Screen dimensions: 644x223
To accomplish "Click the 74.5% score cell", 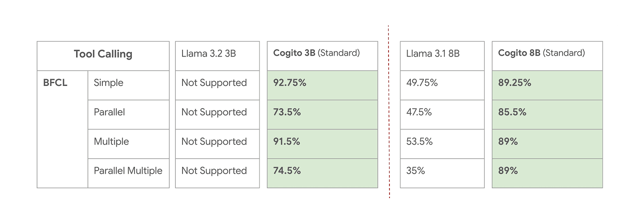I will [287, 171].
